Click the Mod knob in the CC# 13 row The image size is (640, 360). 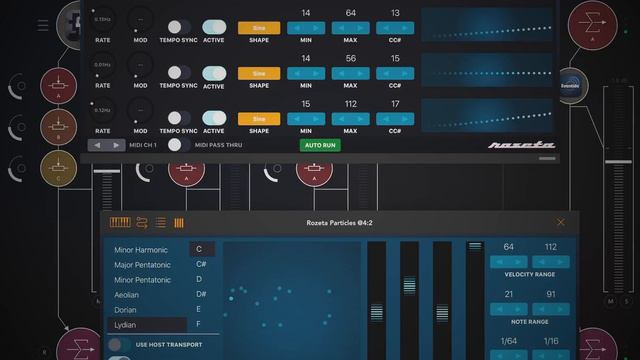point(140,19)
